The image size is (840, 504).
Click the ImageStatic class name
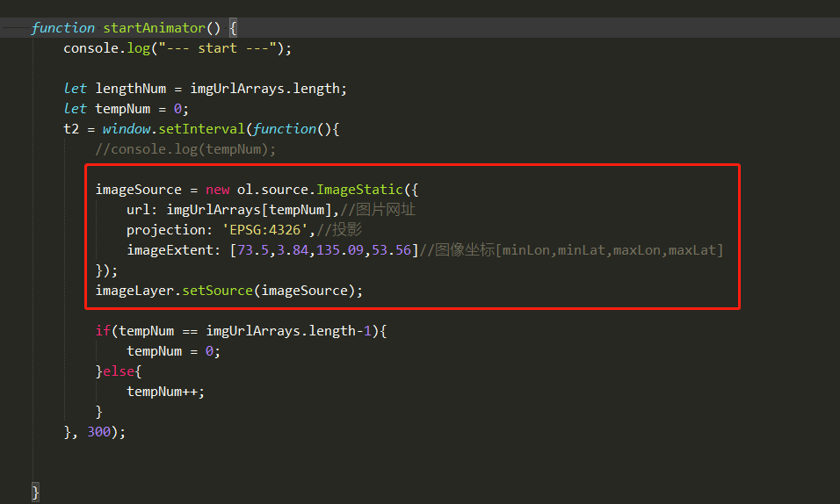(x=359, y=190)
